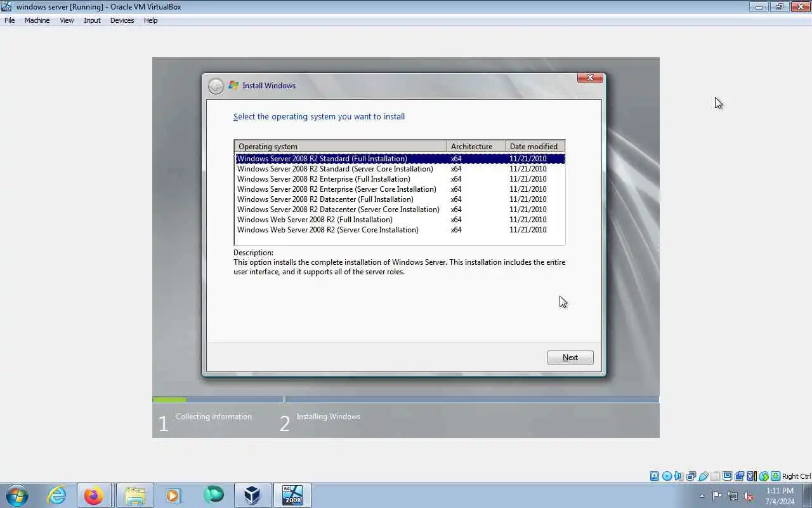Select Windows Web Server 2008 R2 (Server Core Installation)
The width and height of the screenshot is (812, 508).
point(400,230)
